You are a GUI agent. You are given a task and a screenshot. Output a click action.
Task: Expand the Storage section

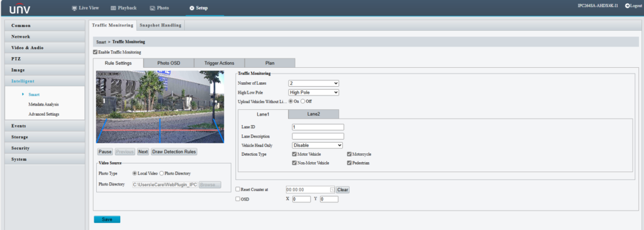coord(45,137)
